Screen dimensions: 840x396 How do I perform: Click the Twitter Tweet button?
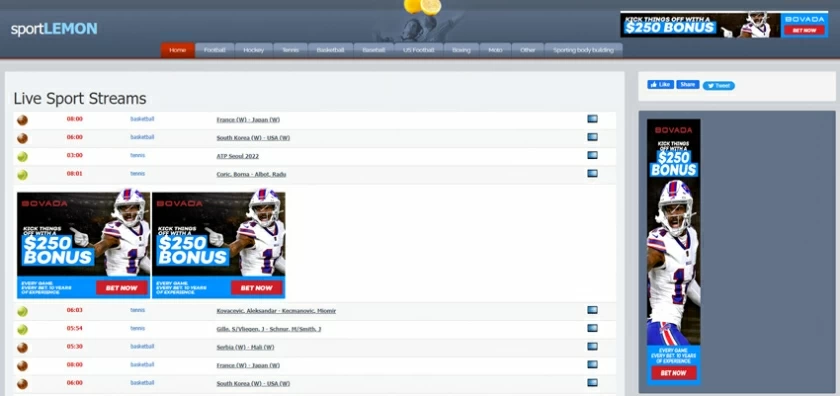718,86
